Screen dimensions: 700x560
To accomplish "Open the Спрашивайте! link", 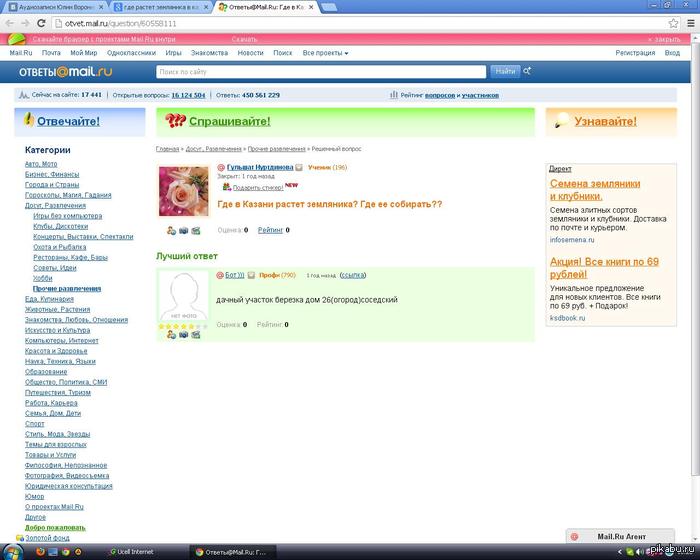I will coord(229,121).
